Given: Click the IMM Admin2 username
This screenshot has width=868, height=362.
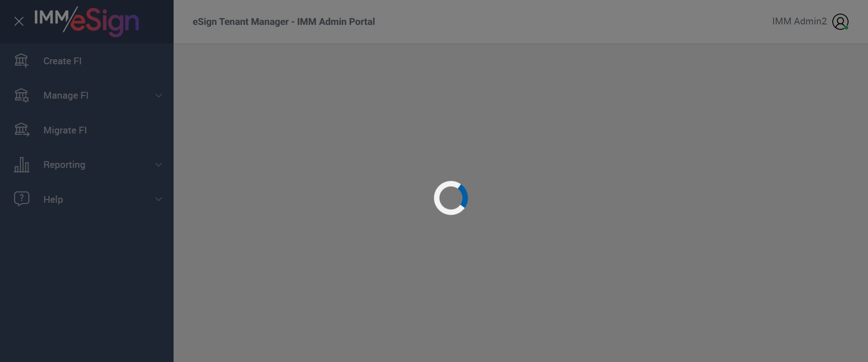Looking at the screenshot, I should click(799, 21).
